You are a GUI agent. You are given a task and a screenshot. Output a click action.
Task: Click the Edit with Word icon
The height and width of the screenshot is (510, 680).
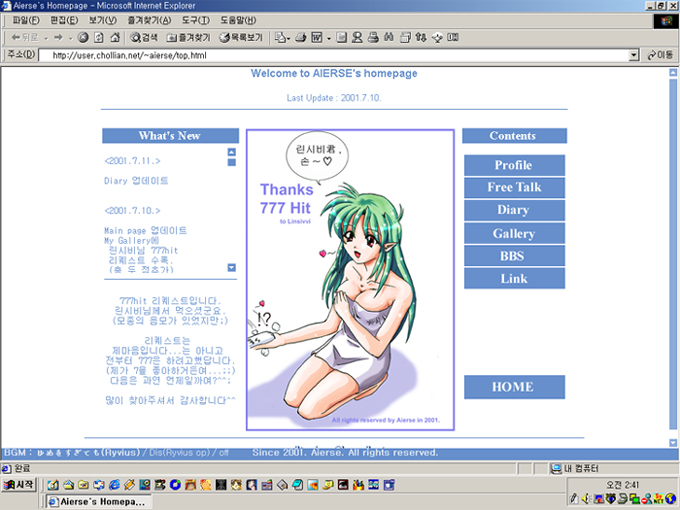click(x=317, y=38)
